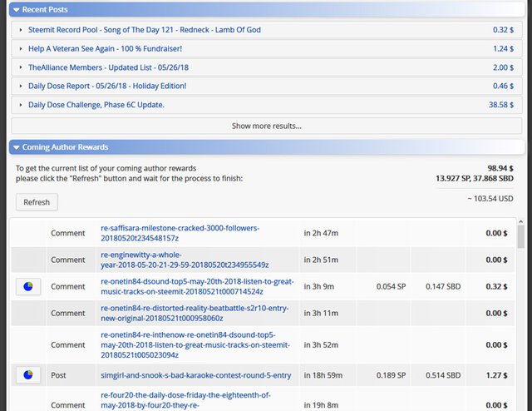The width and height of the screenshot is (532, 411).
Task: Click the 98.94 $ total rewards value
Action: click(x=500, y=168)
